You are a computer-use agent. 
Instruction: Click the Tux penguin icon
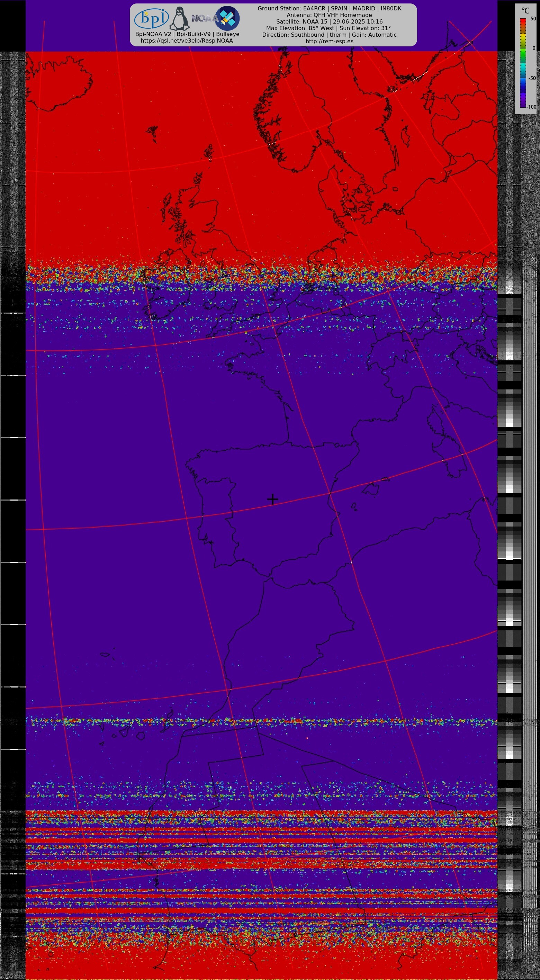179,18
